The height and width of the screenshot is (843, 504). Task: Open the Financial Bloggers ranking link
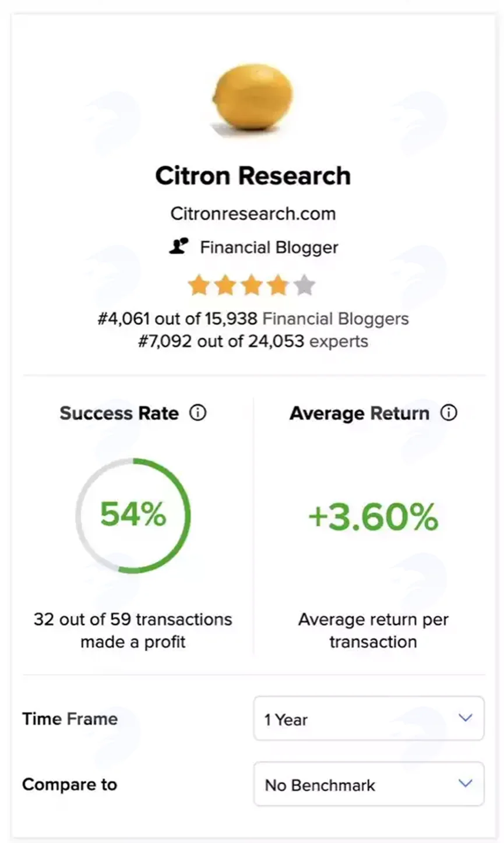click(x=336, y=319)
